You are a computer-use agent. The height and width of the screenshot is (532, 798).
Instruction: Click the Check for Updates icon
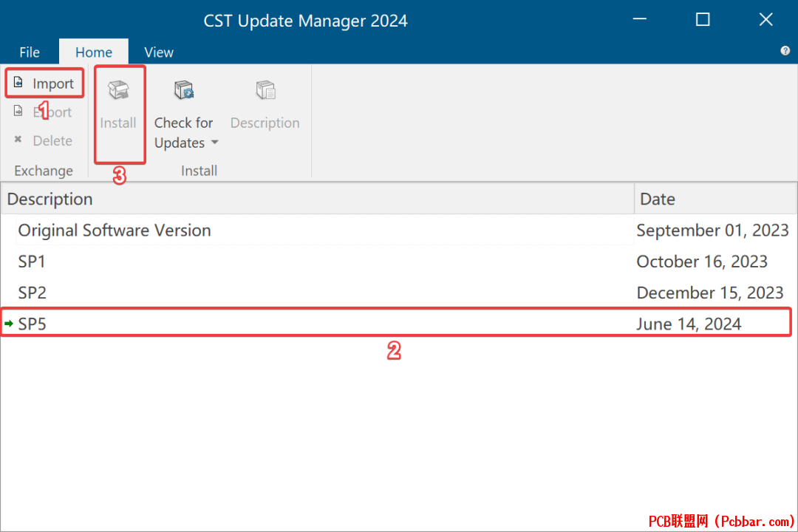point(184,90)
